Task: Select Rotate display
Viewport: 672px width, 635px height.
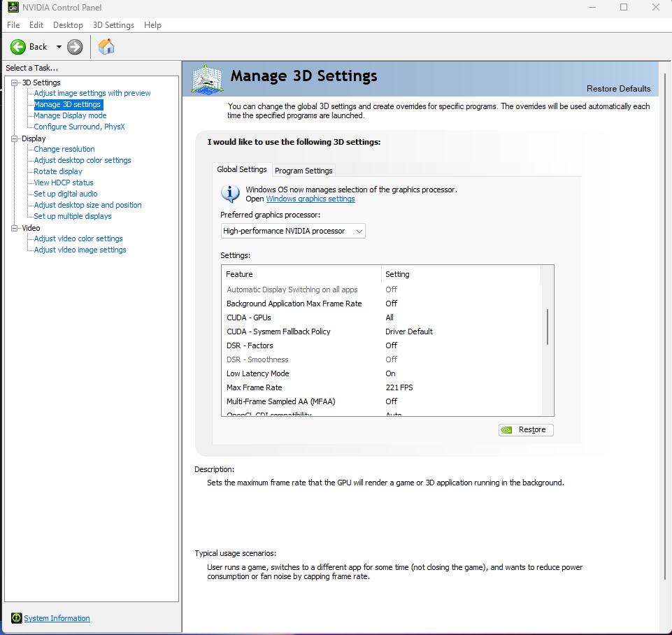Action: pos(58,171)
